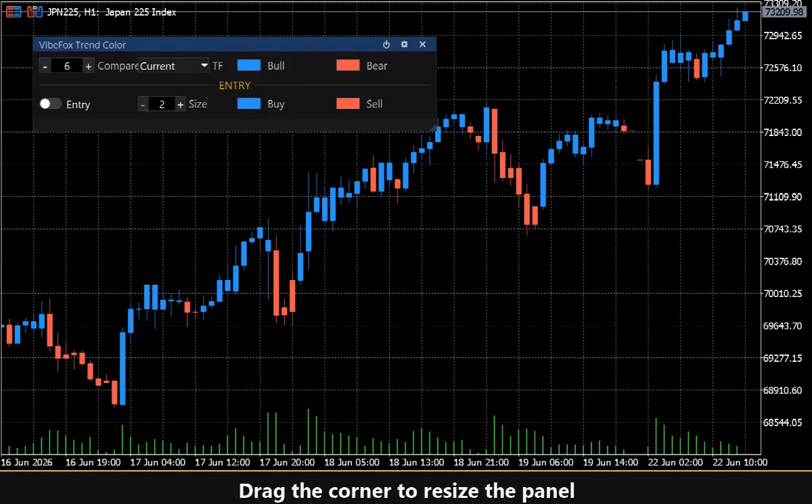The image size is (812, 504).
Task: Decrease the Size value with minus
Action: (143, 104)
